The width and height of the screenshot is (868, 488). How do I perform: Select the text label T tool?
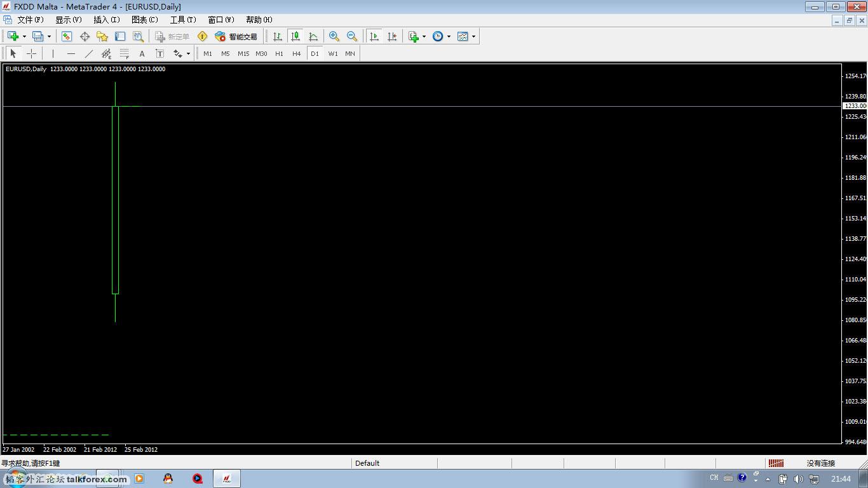click(x=159, y=53)
